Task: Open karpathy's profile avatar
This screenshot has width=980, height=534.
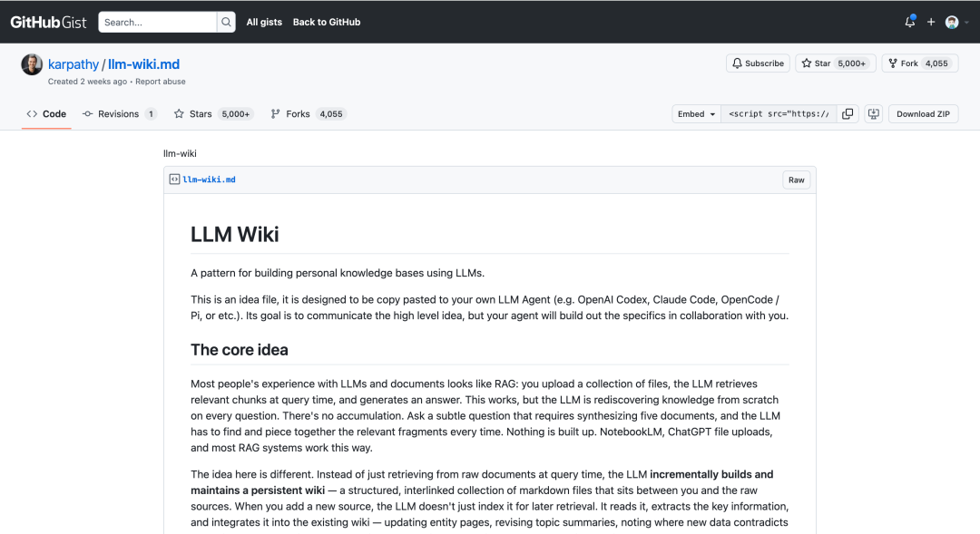Action: coord(32,63)
